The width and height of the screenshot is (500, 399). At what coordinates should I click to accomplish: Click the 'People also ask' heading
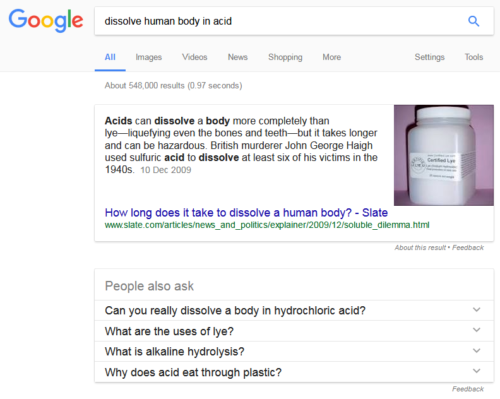(x=149, y=286)
